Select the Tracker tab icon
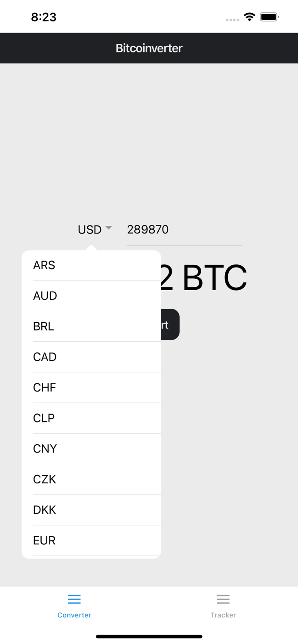The width and height of the screenshot is (298, 644). [x=223, y=599]
